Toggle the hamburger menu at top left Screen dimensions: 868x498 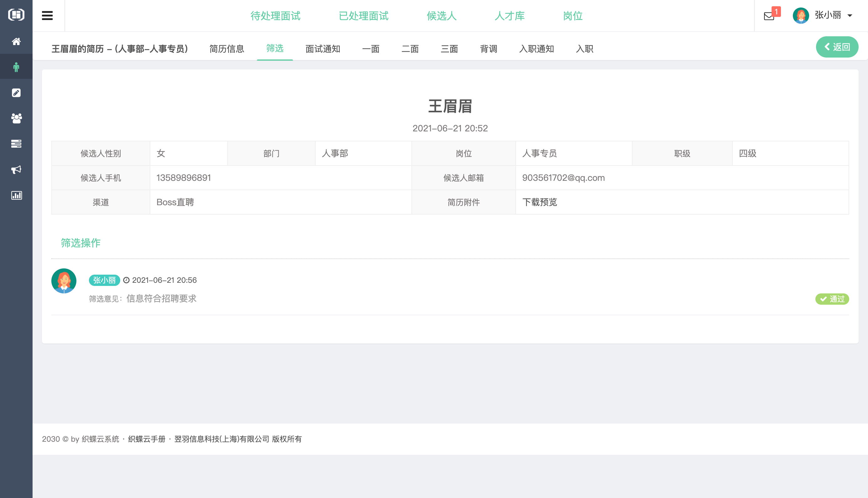coord(47,15)
